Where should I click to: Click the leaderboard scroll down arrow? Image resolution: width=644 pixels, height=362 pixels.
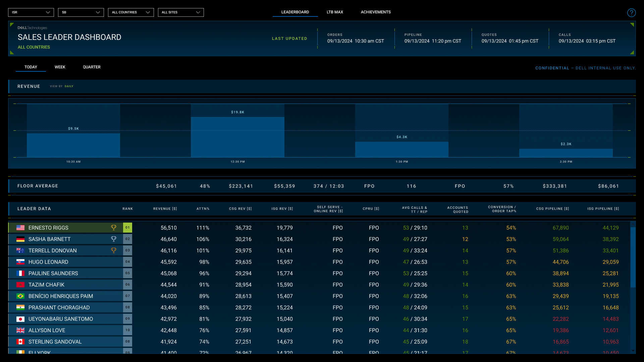[633, 351]
